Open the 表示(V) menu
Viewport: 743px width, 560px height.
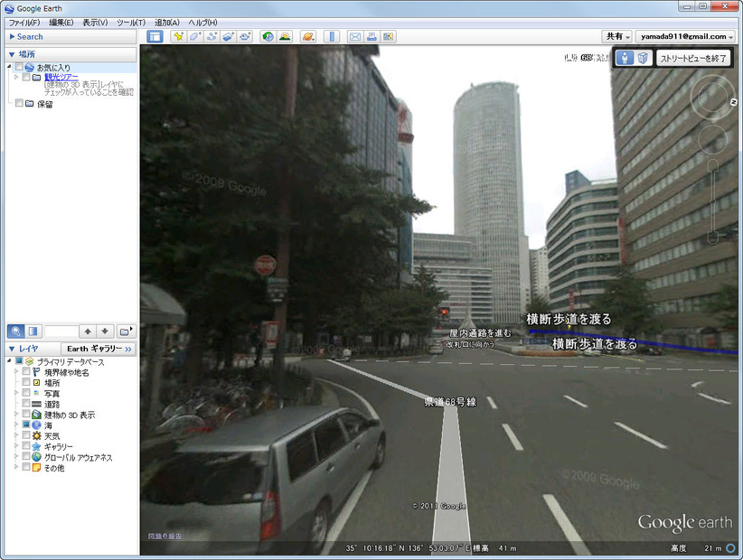[95, 23]
